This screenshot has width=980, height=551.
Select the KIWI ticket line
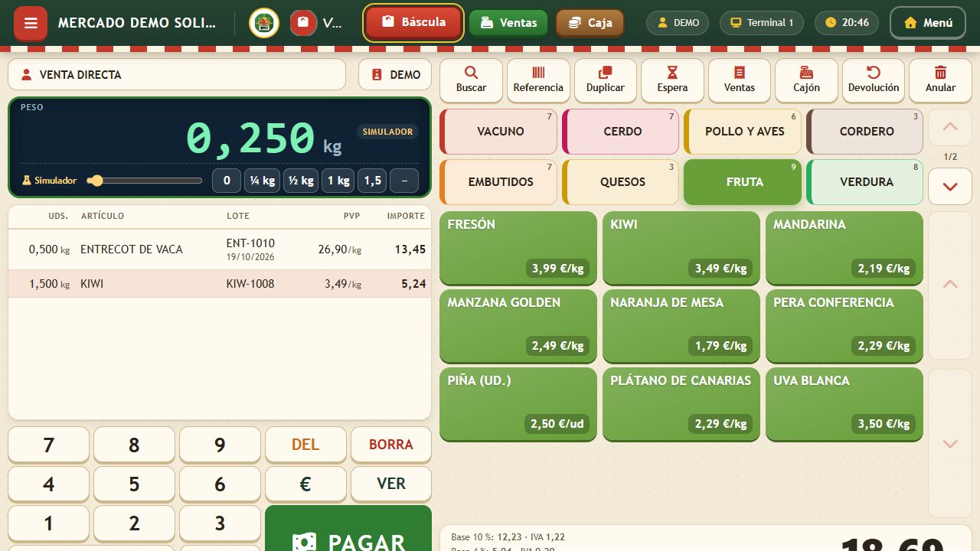[220, 284]
